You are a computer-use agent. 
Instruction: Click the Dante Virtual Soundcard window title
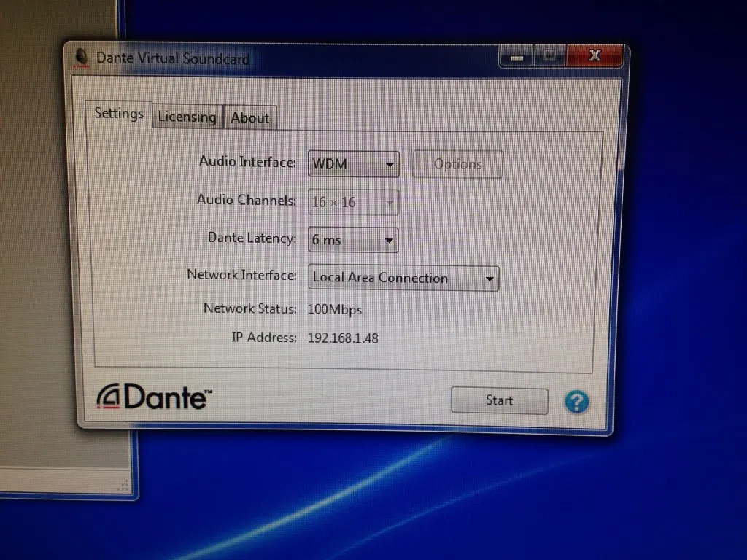pyautogui.click(x=173, y=58)
